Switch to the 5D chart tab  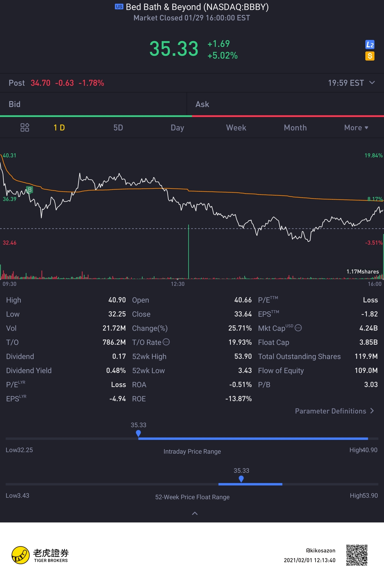click(x=118, y=127)
